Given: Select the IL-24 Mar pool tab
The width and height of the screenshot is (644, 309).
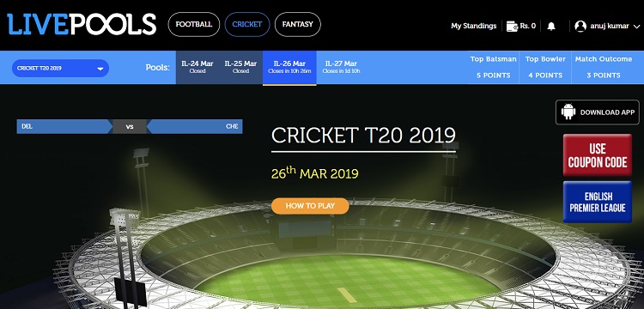Looking at the screenshot, I should 197,67.
